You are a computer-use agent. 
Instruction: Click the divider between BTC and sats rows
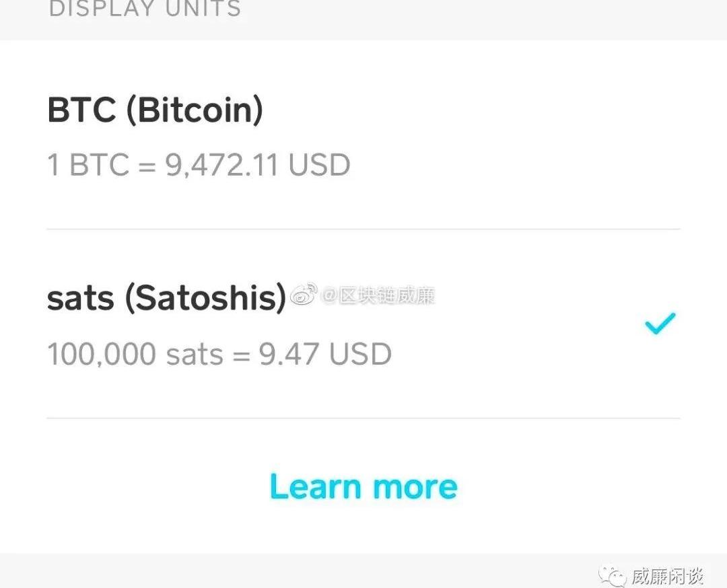pos(363,229)
